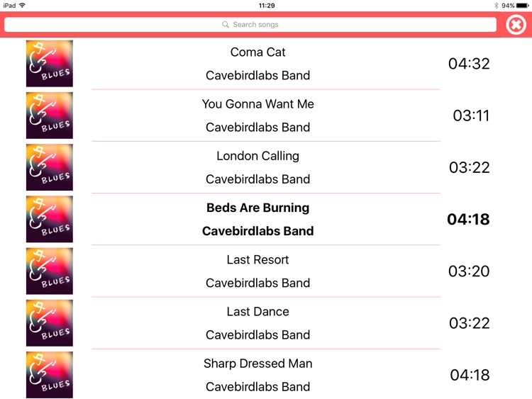The width and height of the screenshot is (532, 399).
Task: Tap the Blues album art for Beds Are Burning
Action: click(x=50, y=219)
